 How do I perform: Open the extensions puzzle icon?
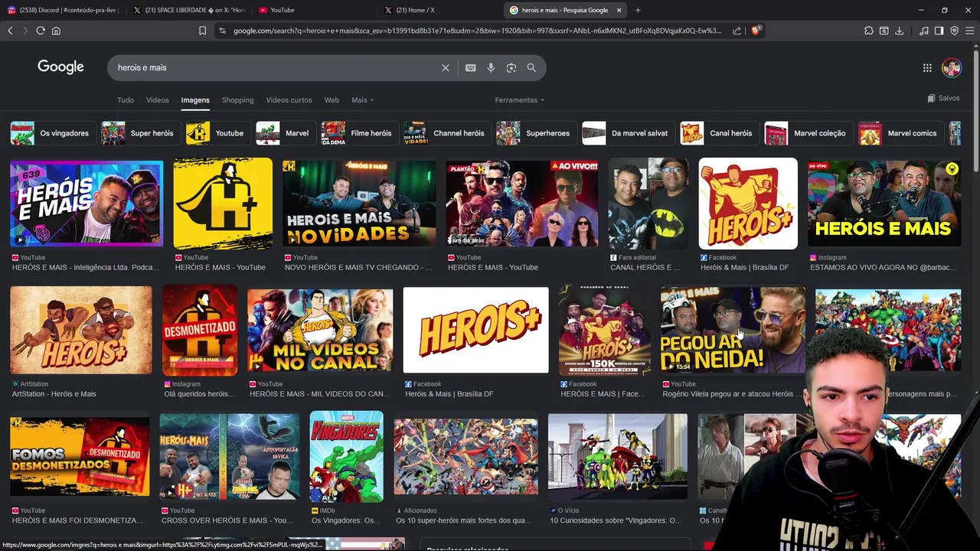click(x=868, y=31)
